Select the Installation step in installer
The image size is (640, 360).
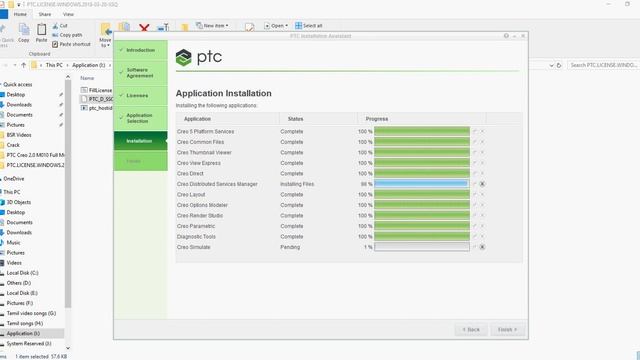click(x=140, y=141)
